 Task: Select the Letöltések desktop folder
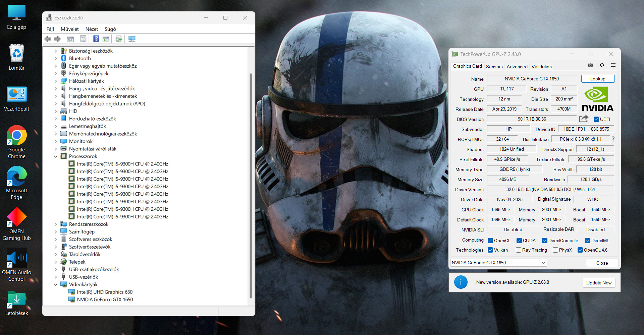click(x=17, y=303)
